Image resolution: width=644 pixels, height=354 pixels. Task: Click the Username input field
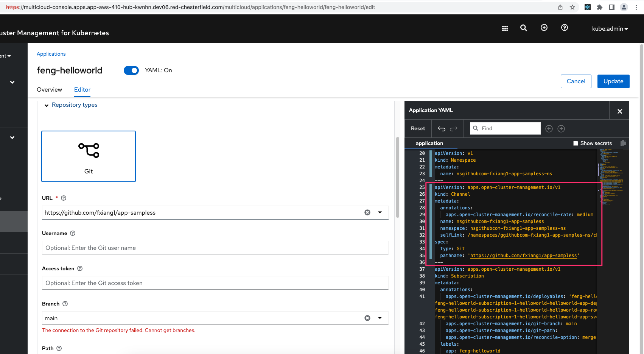(x=215, y=248)
